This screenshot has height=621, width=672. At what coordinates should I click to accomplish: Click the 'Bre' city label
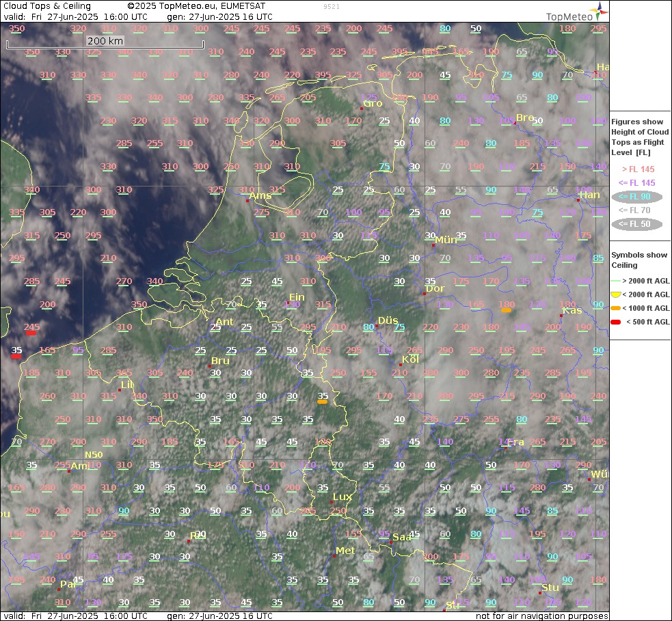click(525, 118)
